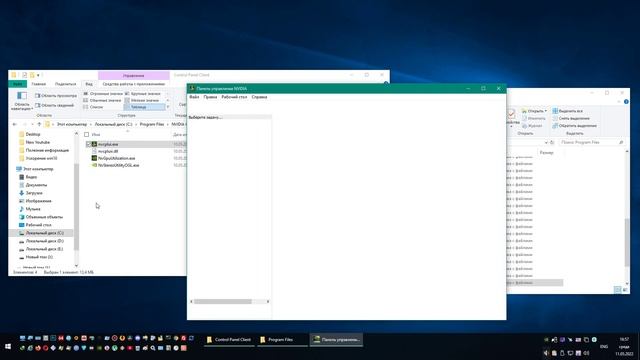640x360 pixels.
Task: Click the Управление contextual tab header
Action: [133, 76]
